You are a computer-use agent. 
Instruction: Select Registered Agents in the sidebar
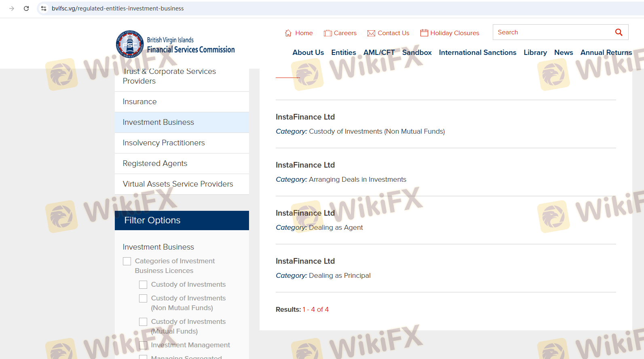pos(182,164)
